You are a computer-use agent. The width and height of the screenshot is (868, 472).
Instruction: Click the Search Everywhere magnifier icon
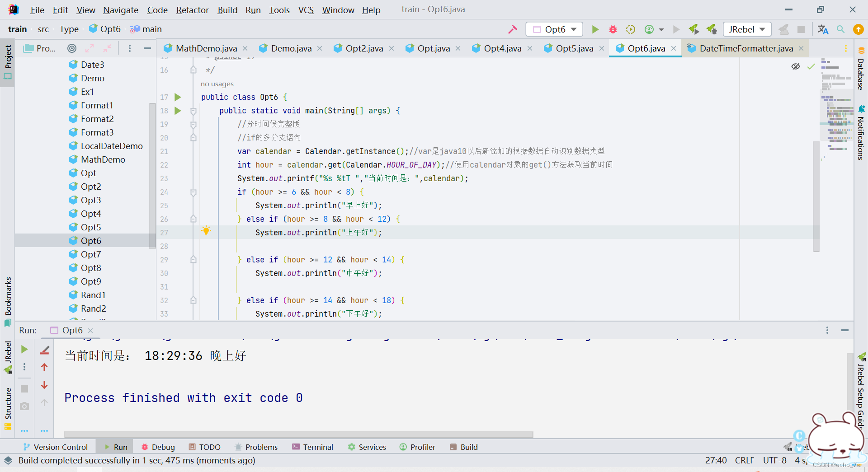tap(841, 29)
